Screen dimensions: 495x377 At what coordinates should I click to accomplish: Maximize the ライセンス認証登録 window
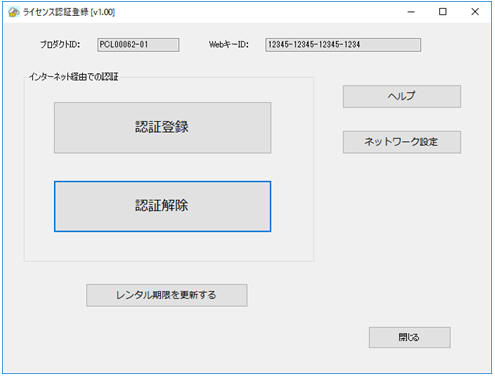click(x=443, y=12)
